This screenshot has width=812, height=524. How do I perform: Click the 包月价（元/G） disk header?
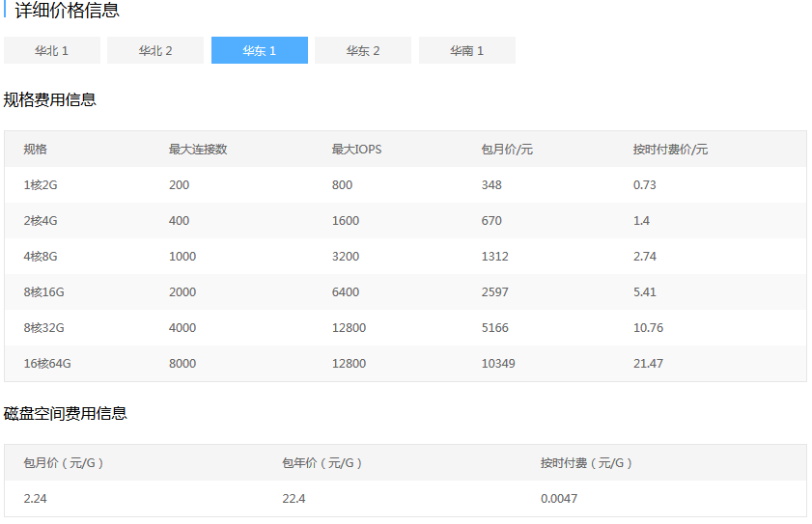coord(63,463)
